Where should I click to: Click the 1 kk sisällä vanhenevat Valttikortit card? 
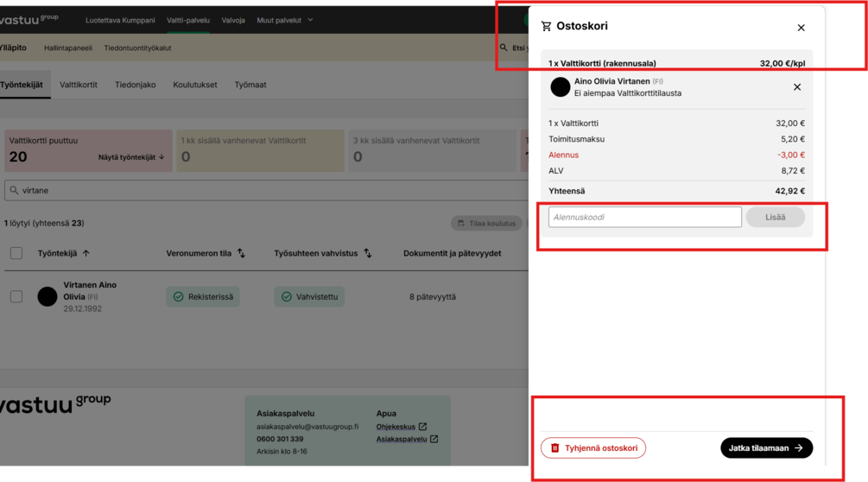pos(260,150)
